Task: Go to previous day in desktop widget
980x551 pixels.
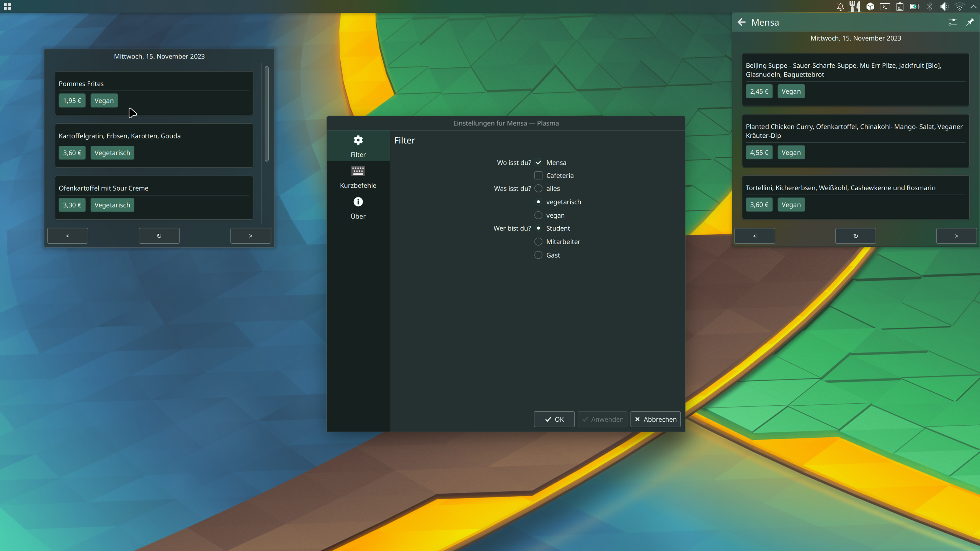Action: pyautogui.click(x=68, y=236)
